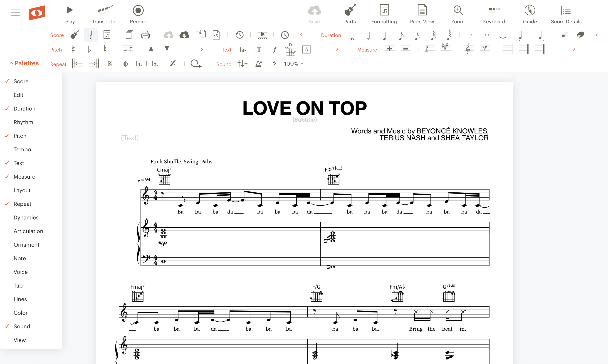Insert dynamics with the f icon
This screenshot has height=364, width=608.
point(275,49)
